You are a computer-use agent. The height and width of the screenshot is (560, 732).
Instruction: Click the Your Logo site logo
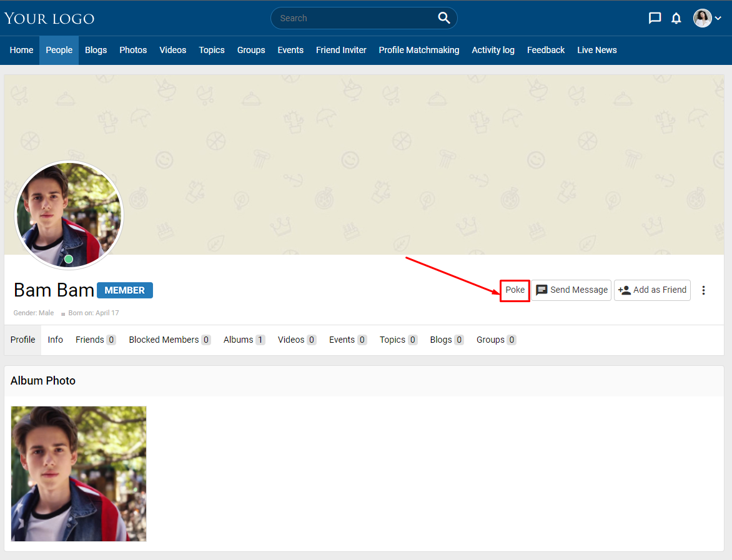click(x=49, y=19)
